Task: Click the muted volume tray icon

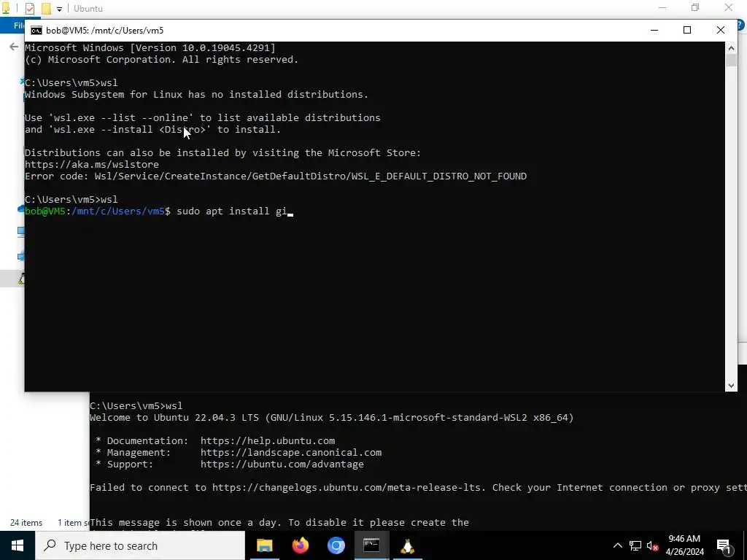Action: click(x=653, y=545)
